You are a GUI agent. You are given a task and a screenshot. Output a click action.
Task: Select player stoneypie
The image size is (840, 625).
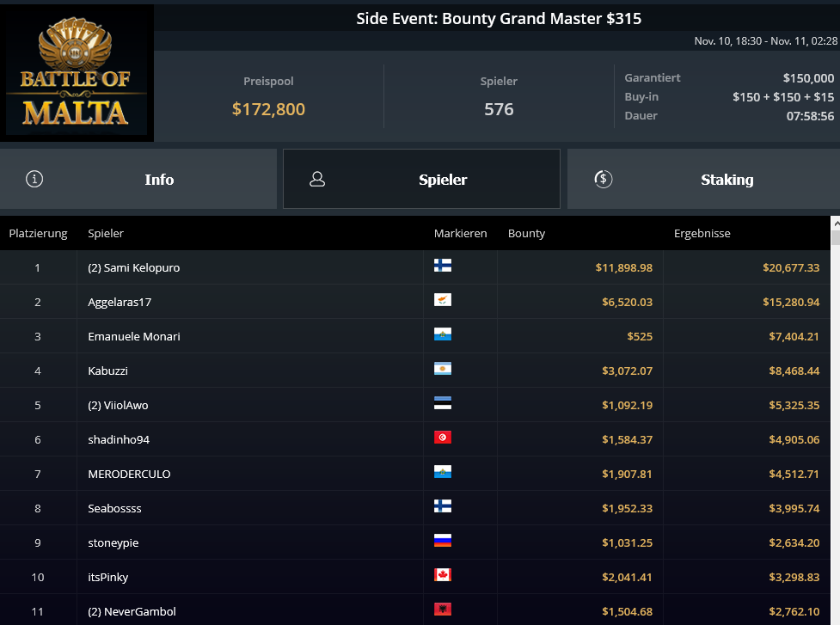coord(113,542)
